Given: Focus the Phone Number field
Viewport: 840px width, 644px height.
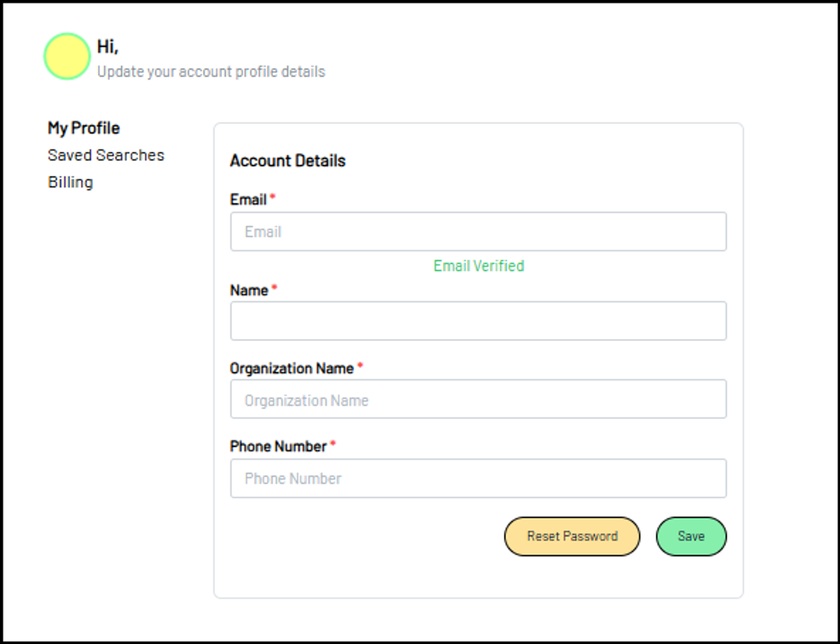Looking at the screenshot, I should click(x=478, y=478).
